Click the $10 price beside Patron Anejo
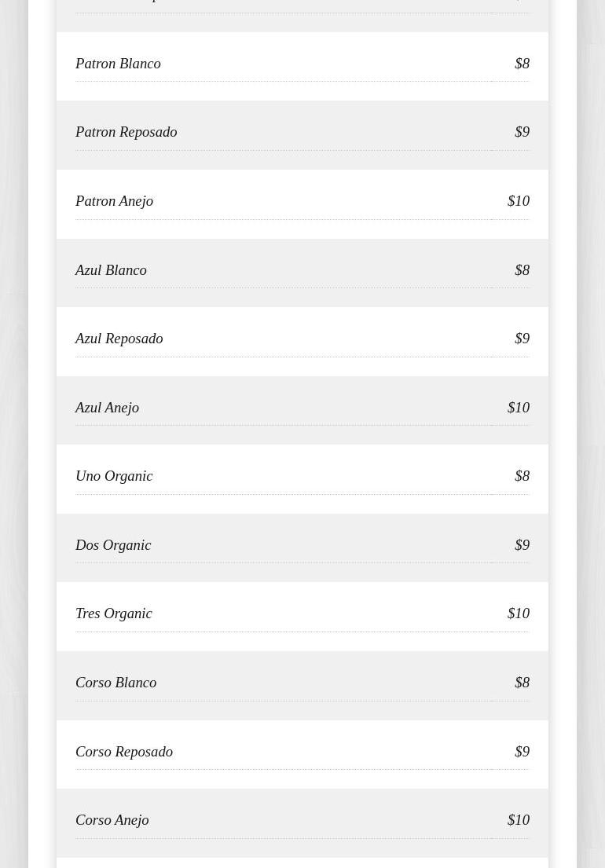 pyautogui.click(x=519, y=201)
